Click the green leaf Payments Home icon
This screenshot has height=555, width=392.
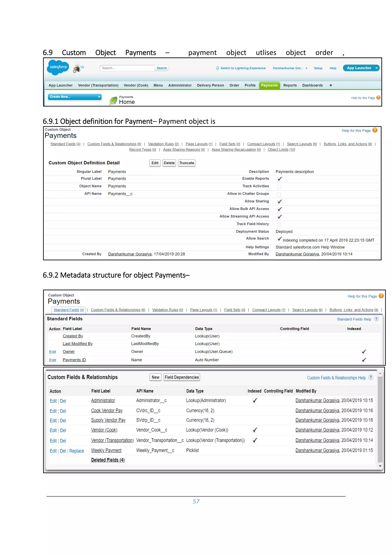[113, 101]
